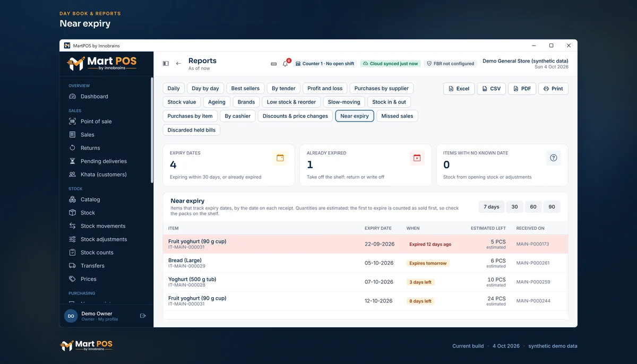View the Discarded held bills report
The width and height of the screenshot is (637, 364).
pyautogui.click(x=191, y=130)
